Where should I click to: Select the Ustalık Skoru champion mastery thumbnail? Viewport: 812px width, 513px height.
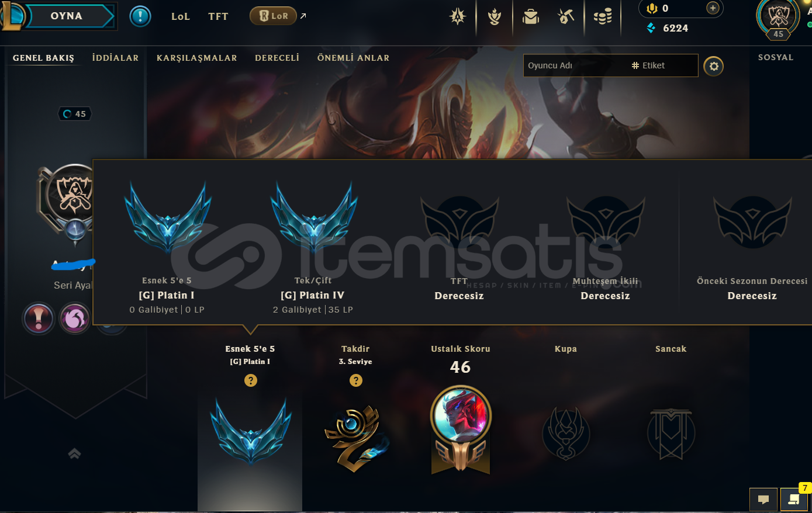(x=461, y=429)
